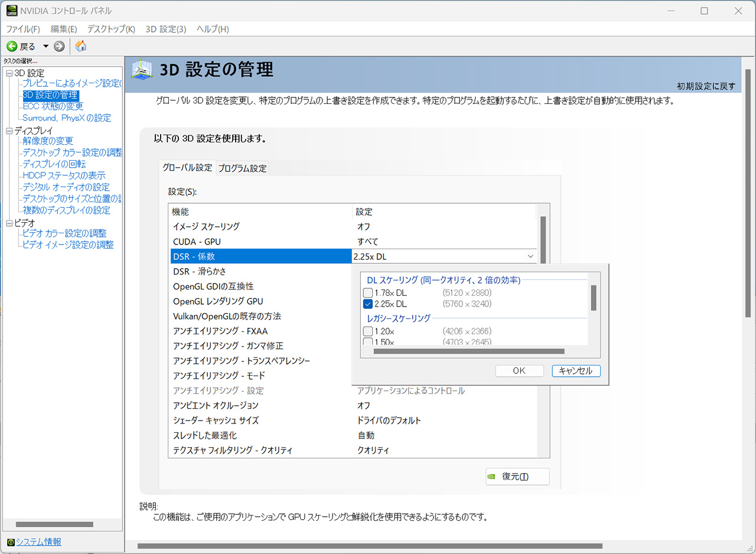Image resolution: width=756 pixels, height=554 pixels.
Task: Select the イメージ スケーリング row
Action: [x=353, y=227]
